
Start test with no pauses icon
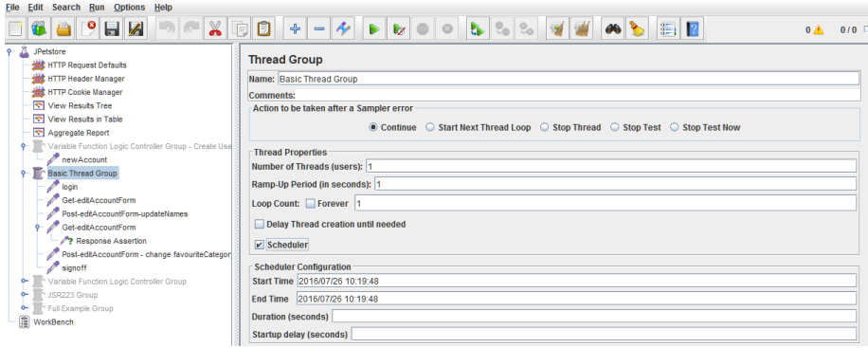[399, 28]
